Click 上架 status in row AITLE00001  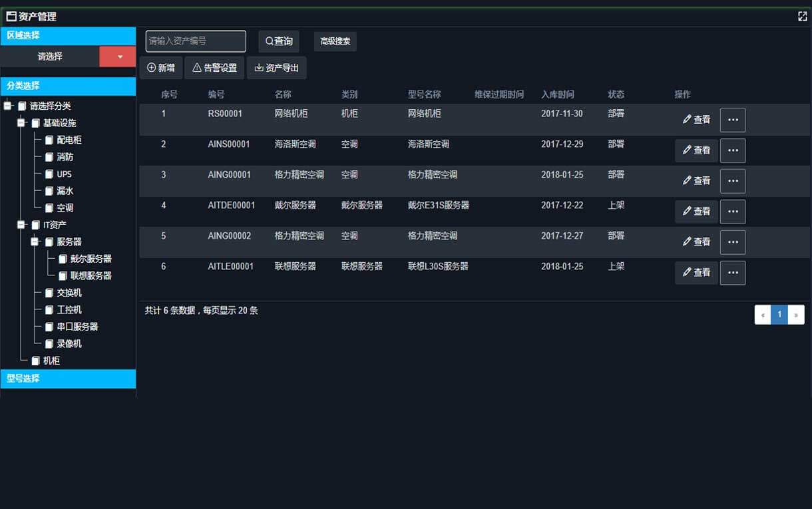(x=616, y=266)
